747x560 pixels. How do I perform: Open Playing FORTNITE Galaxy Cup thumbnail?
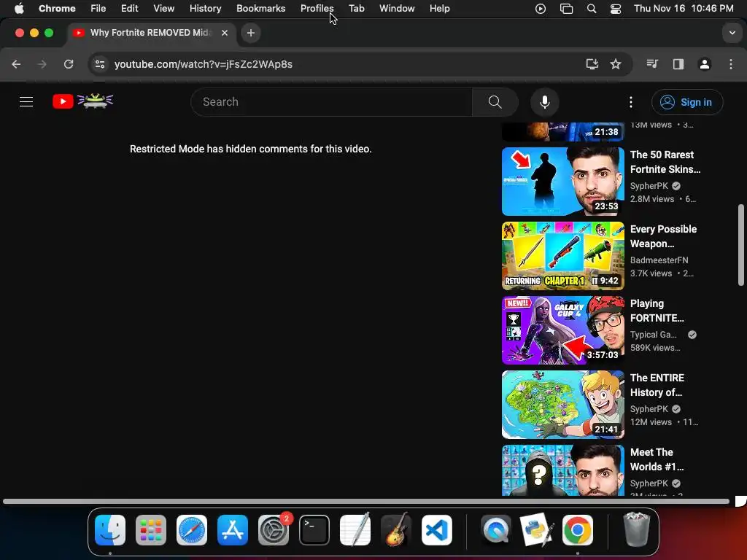pos(562,330)
